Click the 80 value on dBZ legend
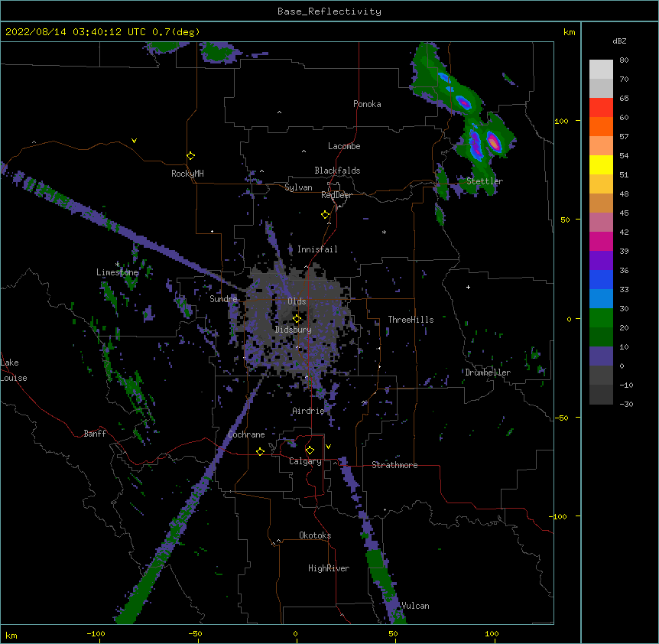The height and width of the screenshot is (644, 659). (x=624, y=60)
